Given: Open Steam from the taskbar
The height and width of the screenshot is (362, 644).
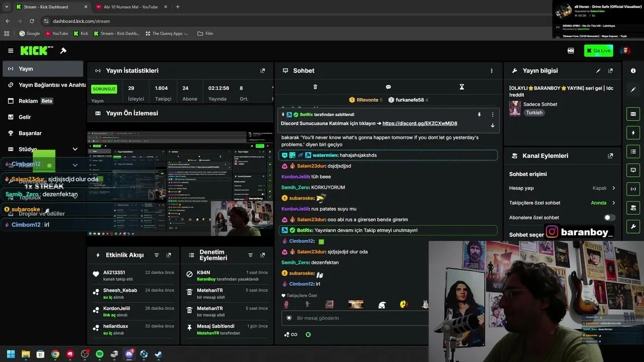Looking at the screenshot, I should (158, 354).
